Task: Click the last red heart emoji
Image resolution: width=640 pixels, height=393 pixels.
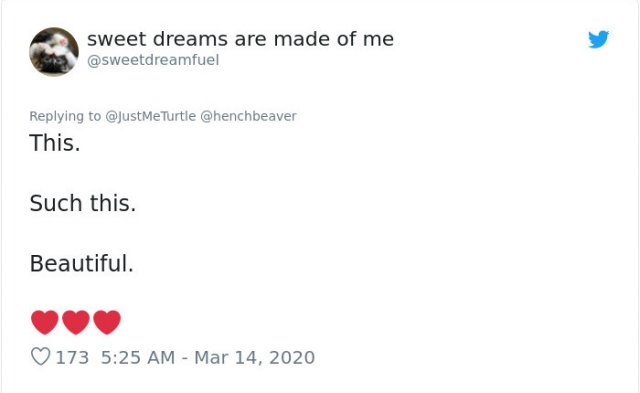Action: coord(107,322)
